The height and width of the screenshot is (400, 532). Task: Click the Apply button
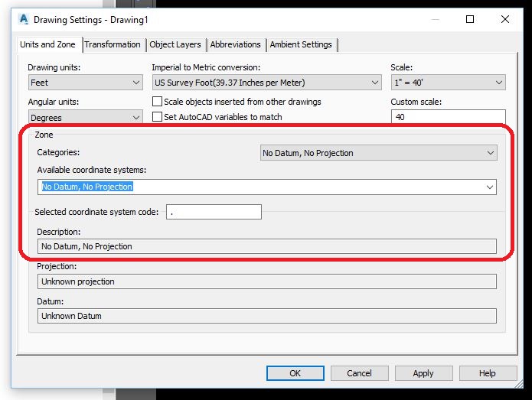423,373
